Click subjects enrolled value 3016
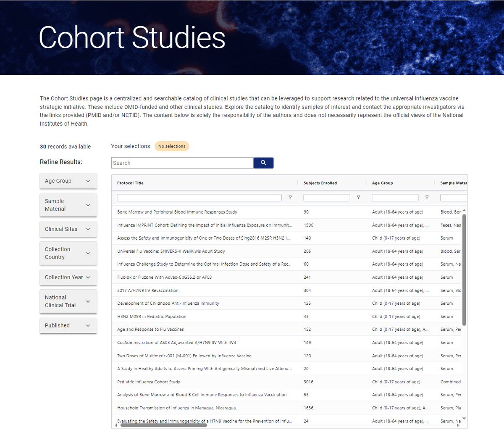Viewport: 504px width, 430px height. tap(308, 382)
